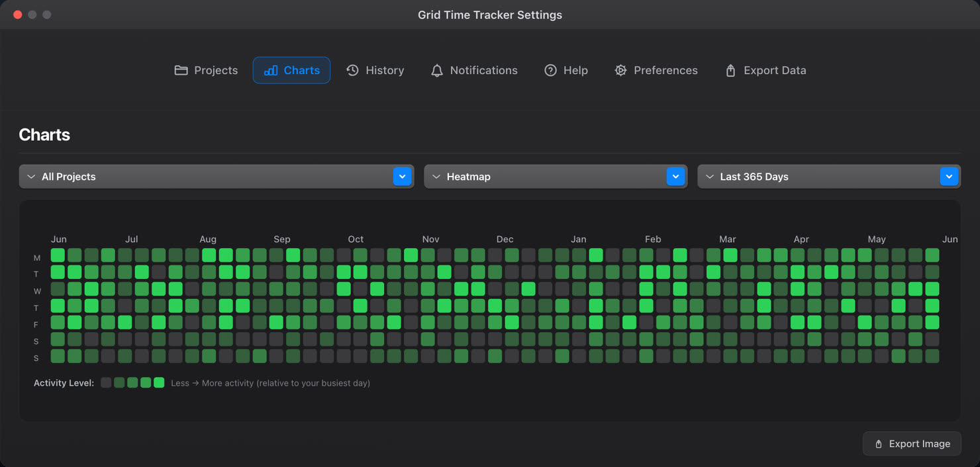Click the middle activity legend swatch
Viewport: 980px width, 467px height.
[x=132, y=382]
